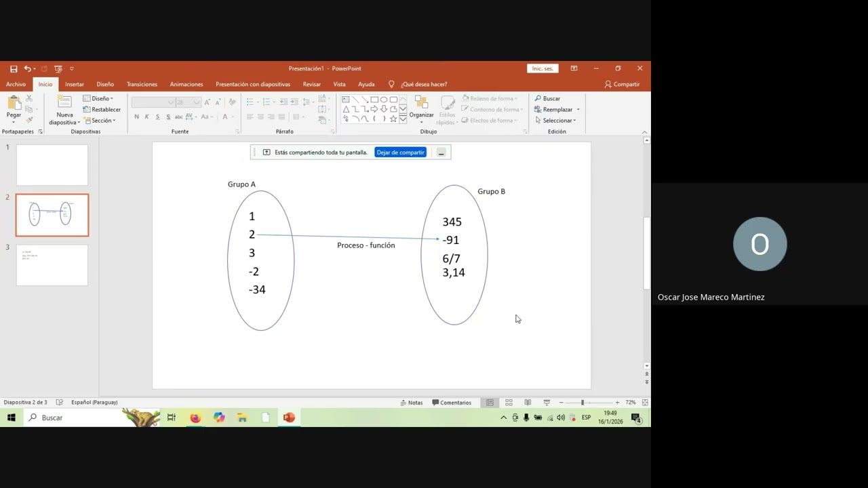Open PowerPoint from Windows taskbar
The image size is (868, 488).
click(x=290, y=418)
